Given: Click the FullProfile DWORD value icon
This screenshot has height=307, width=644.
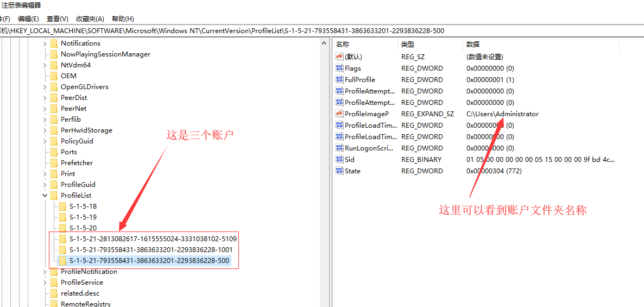Looking at the screenshot, I should click(x=340, y=80).
